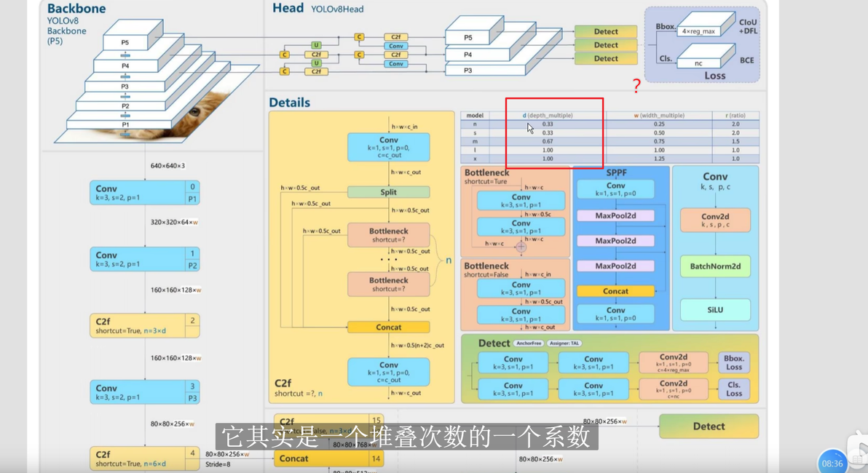Click the nc box in Loss panel
868x473 pixels.
pos(698,63)
